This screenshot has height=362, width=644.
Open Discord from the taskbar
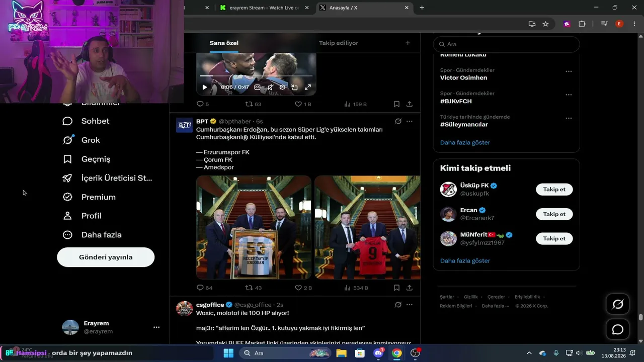[x=378, y=353]
